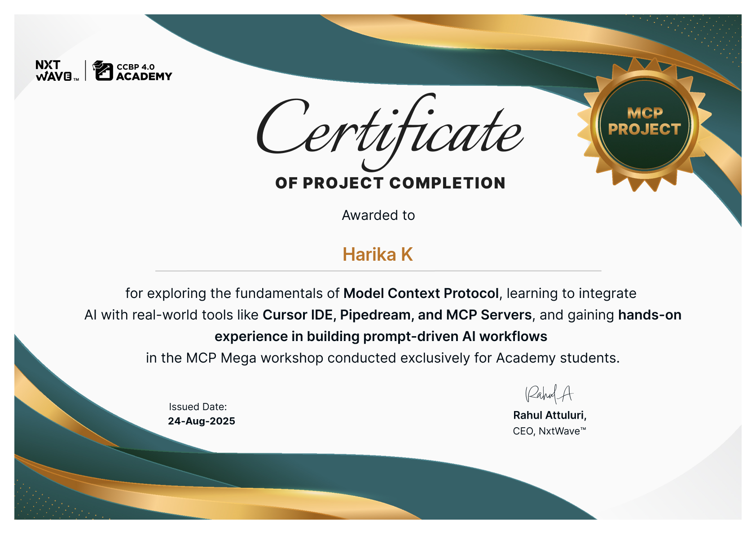Select the date '24-Aug-2025'
This screenshot has width=756, height=534.
tap(201, 421)
